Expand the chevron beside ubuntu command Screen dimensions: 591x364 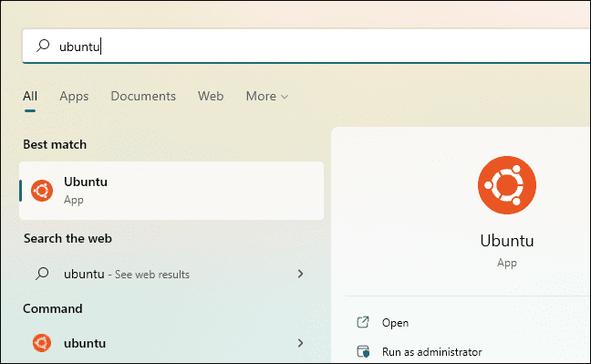click(x=300, y=343)
